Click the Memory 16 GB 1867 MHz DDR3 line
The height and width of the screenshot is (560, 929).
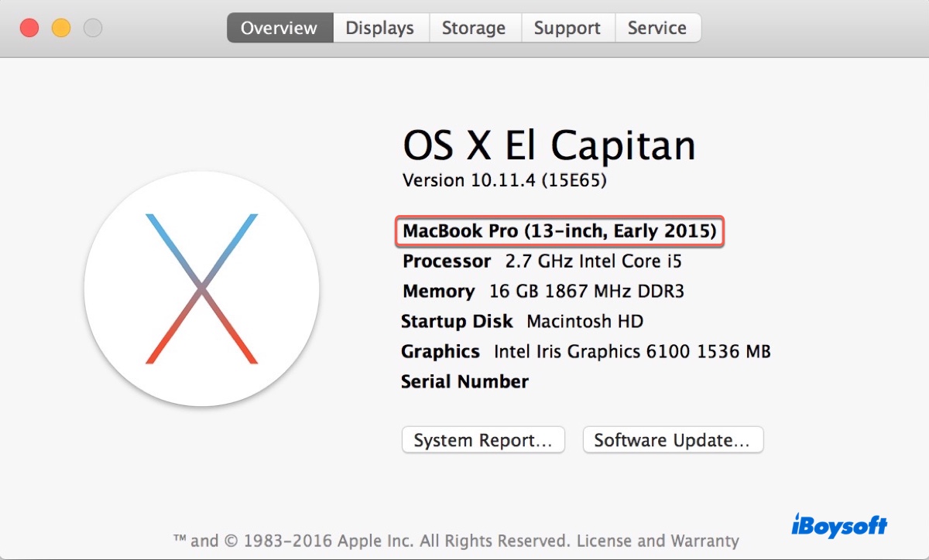click(x=543, y=292)
